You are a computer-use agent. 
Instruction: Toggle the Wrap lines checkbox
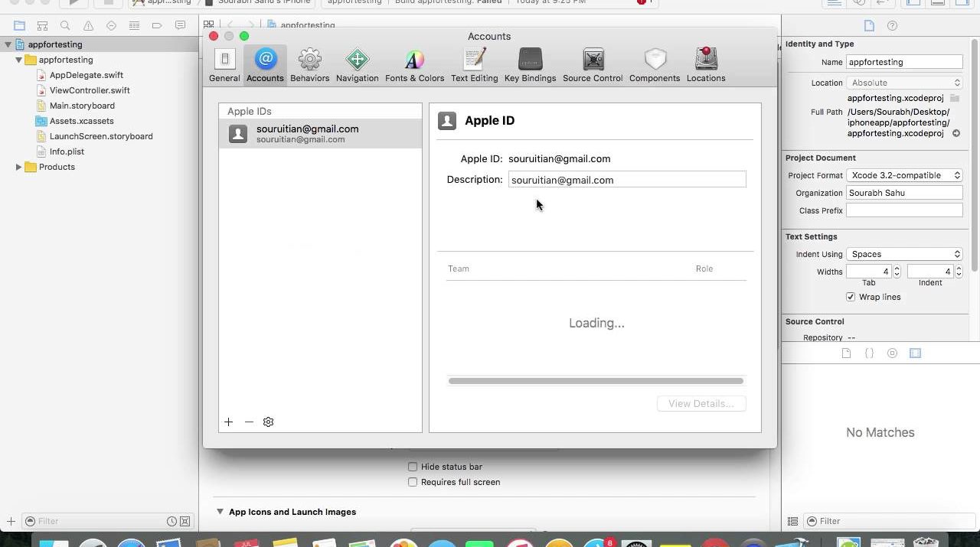pos(851,297)
